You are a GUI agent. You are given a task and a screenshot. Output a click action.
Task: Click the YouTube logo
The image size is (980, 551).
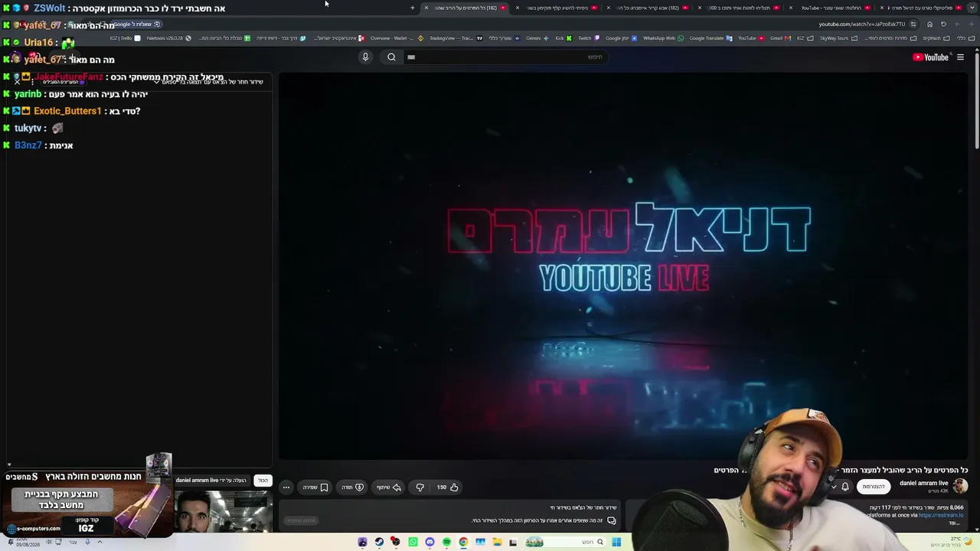point(930,57)
